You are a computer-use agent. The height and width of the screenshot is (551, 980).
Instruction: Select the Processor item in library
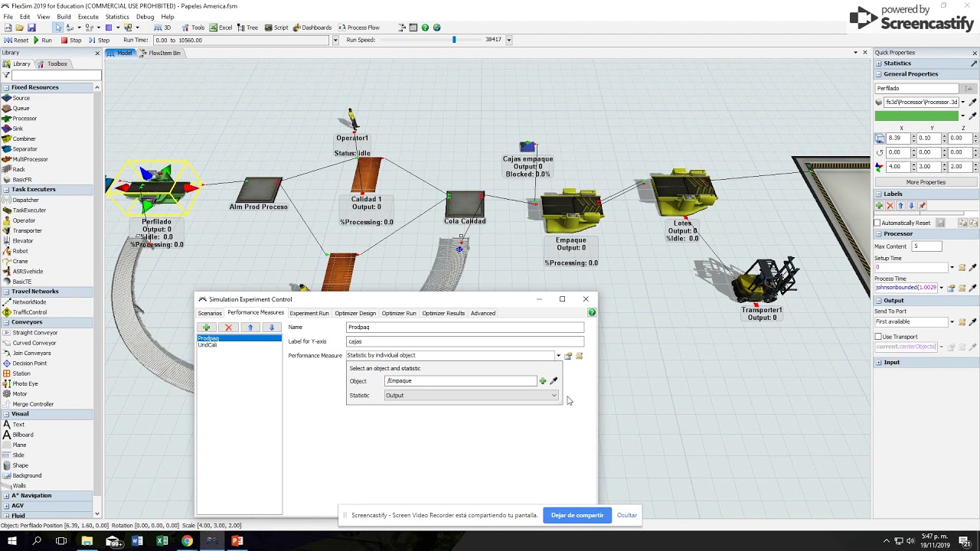click(x=24, y=118)
